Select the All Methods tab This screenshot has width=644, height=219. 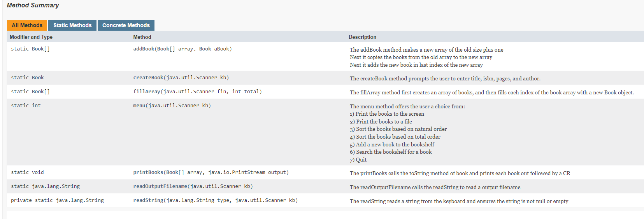click(27, 25)
